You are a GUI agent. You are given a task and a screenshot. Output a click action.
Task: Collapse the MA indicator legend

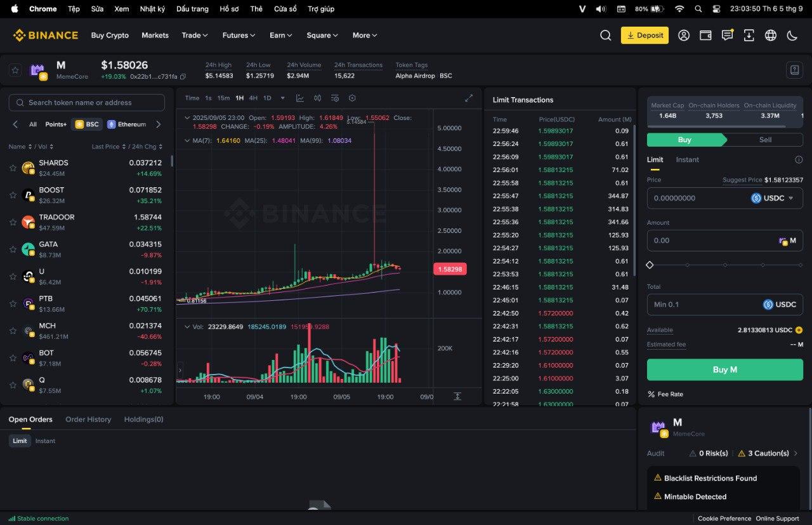[187, 140]
